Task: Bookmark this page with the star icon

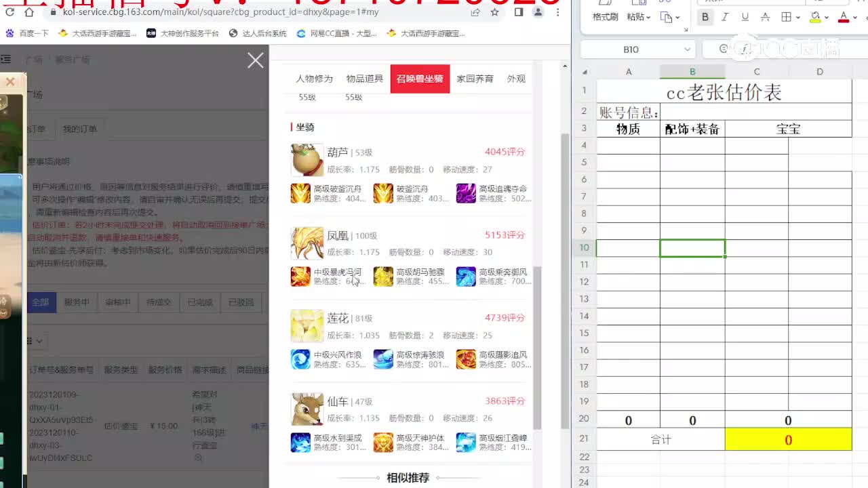Action: 495,12
